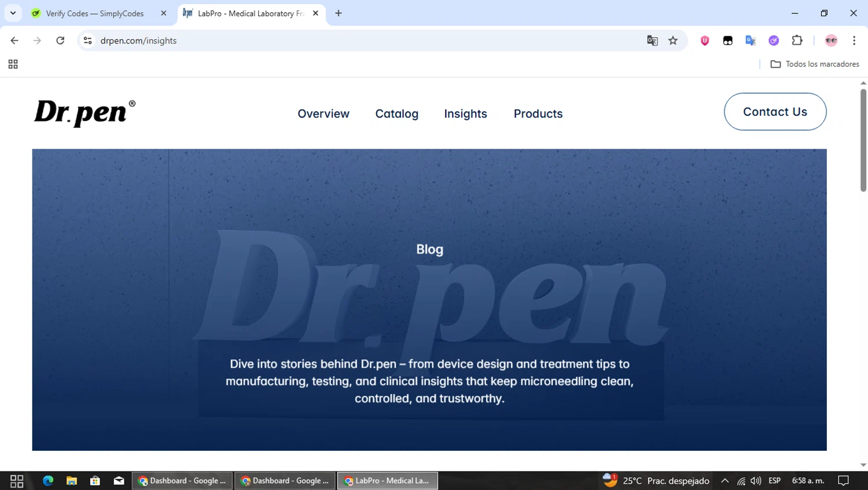This screenshot has width=868, height=490.
Task: Open the Windows Start menu
Action: coord(17,481)
